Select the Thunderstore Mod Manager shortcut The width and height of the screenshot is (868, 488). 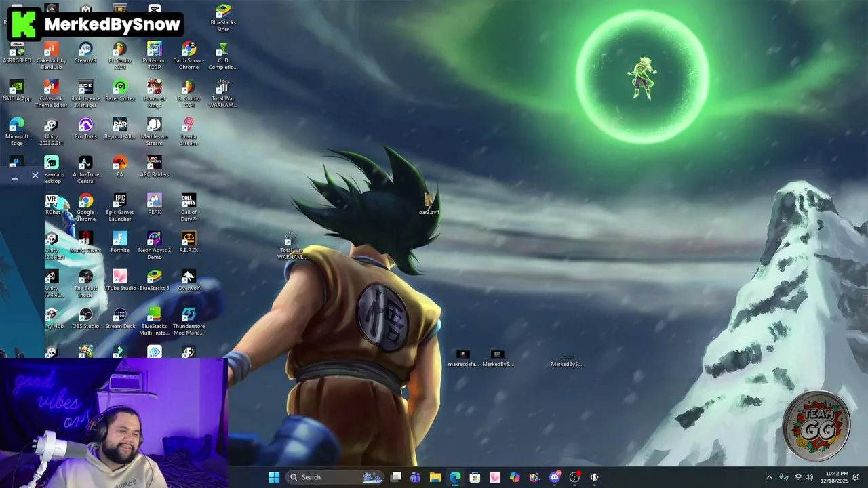click(189, 322)
